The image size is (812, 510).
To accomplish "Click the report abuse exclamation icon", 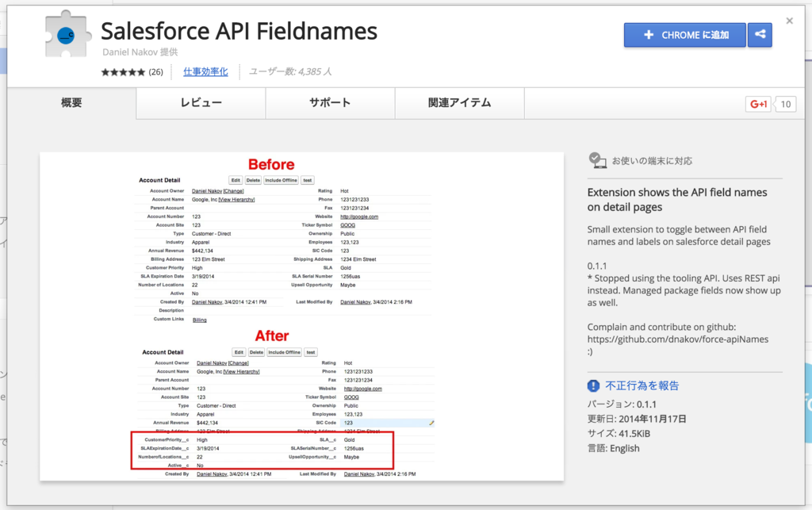I will coord(593,385).
